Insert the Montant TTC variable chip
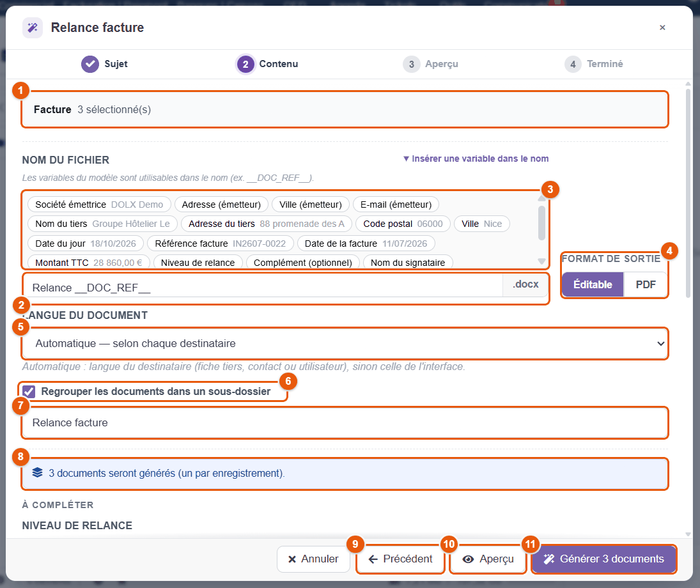 [x=89, y=263]
